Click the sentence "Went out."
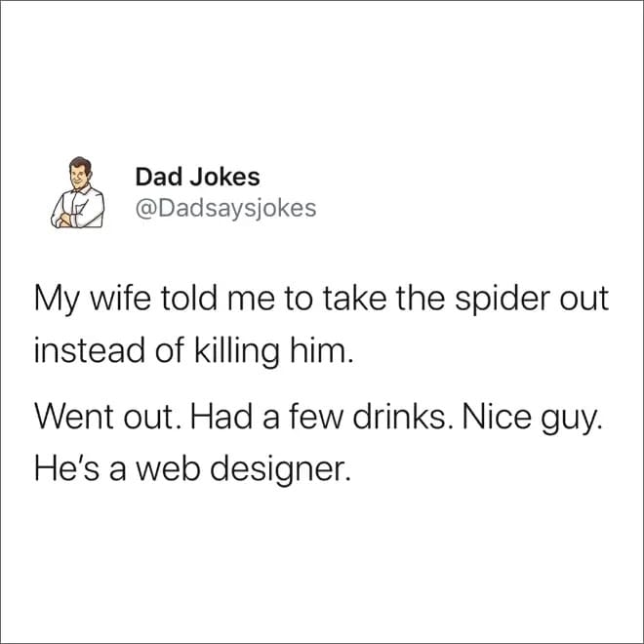The image size is (644, 644). [108, 417]
